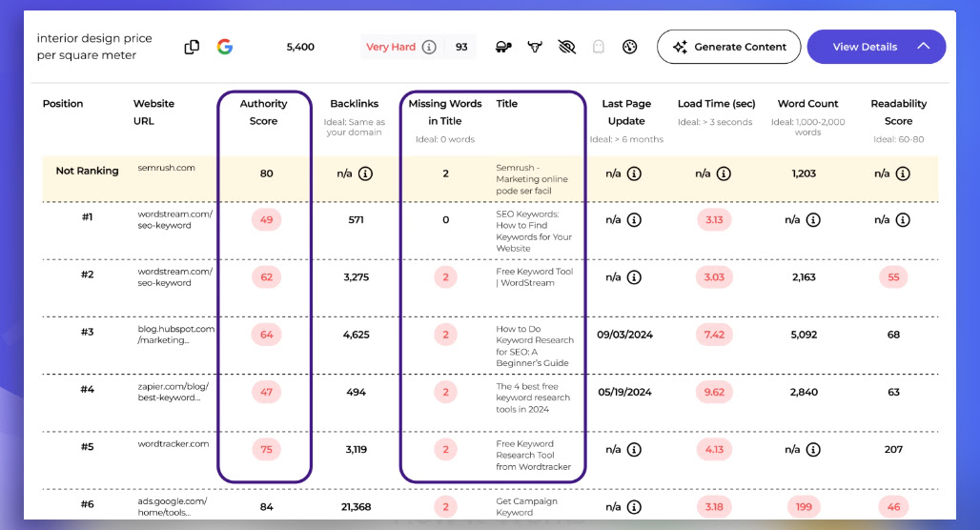
Task: Info icon for position #5 Last Page Update
Action: tap(634, 449)
